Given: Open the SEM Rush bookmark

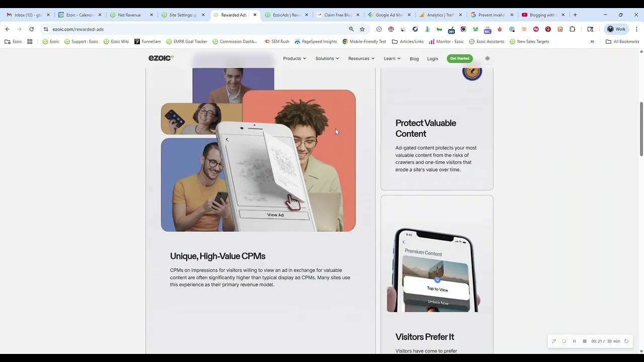Looking at the screenshot, I should point(277,41).
